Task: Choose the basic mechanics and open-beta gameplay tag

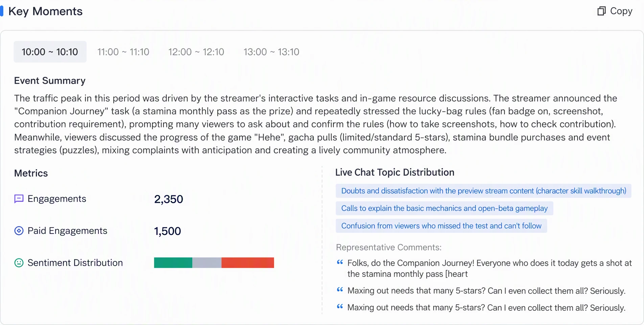Action: [x=444, y=208]
